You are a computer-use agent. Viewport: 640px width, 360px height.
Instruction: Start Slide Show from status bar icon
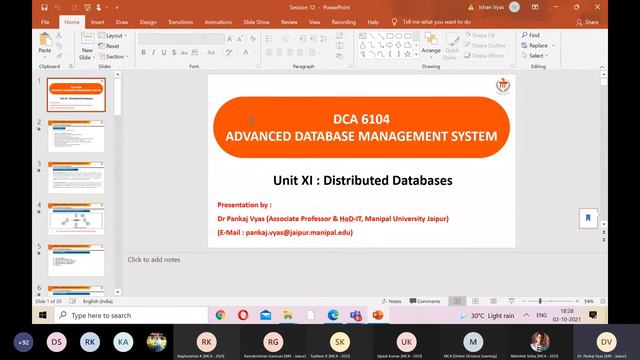point(511,301)
